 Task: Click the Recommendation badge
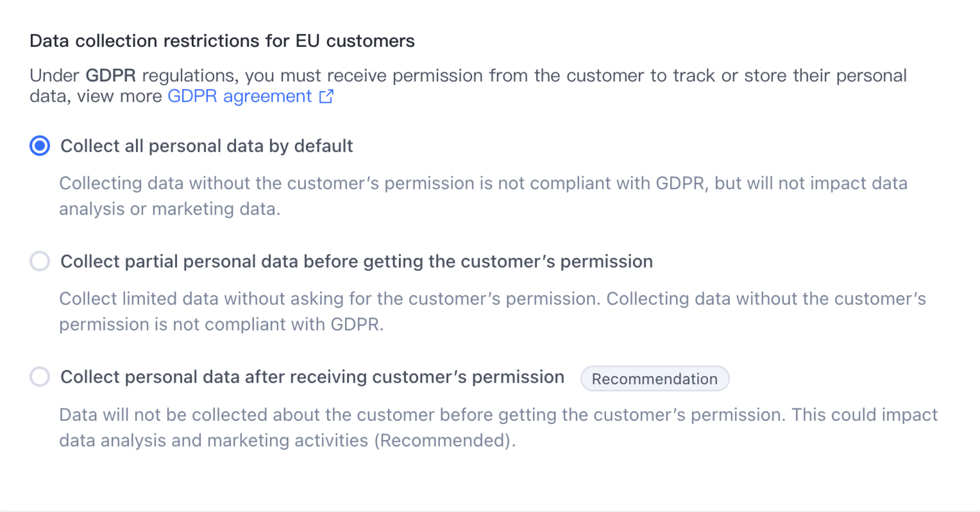(x=654, y=379)
